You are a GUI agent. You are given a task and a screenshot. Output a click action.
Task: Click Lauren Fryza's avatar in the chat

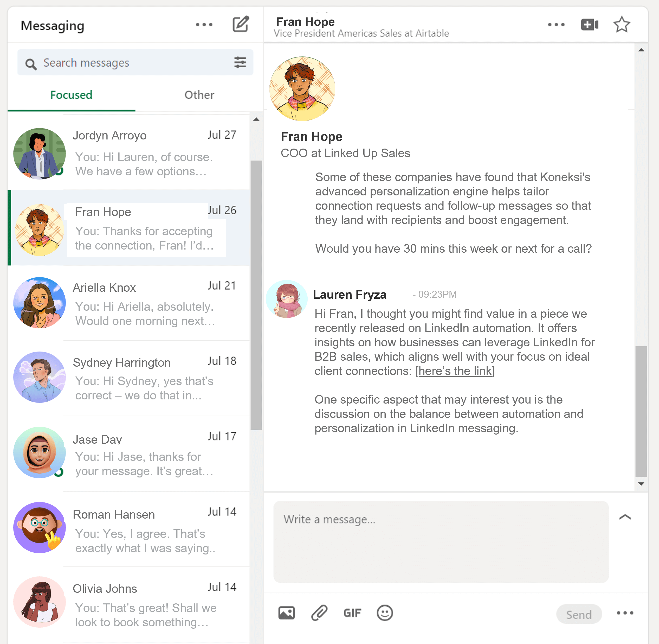tap(286, 299)
